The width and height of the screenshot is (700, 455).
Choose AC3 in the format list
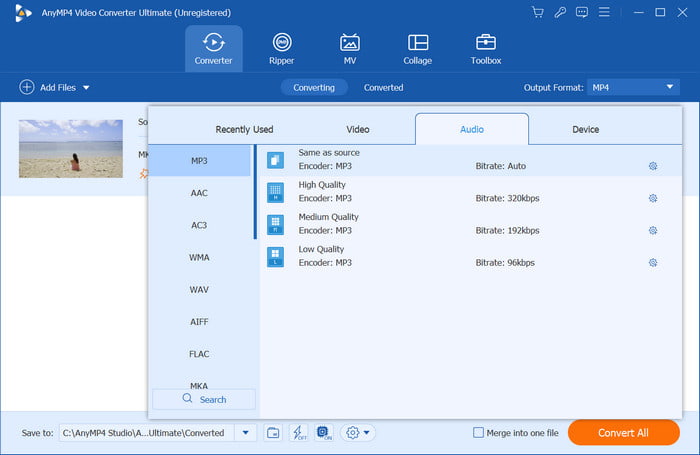[x=199, y=225]
